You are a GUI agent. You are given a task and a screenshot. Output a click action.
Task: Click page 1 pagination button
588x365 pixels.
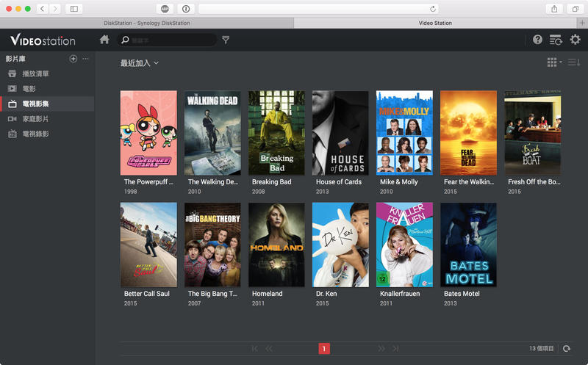324,349
